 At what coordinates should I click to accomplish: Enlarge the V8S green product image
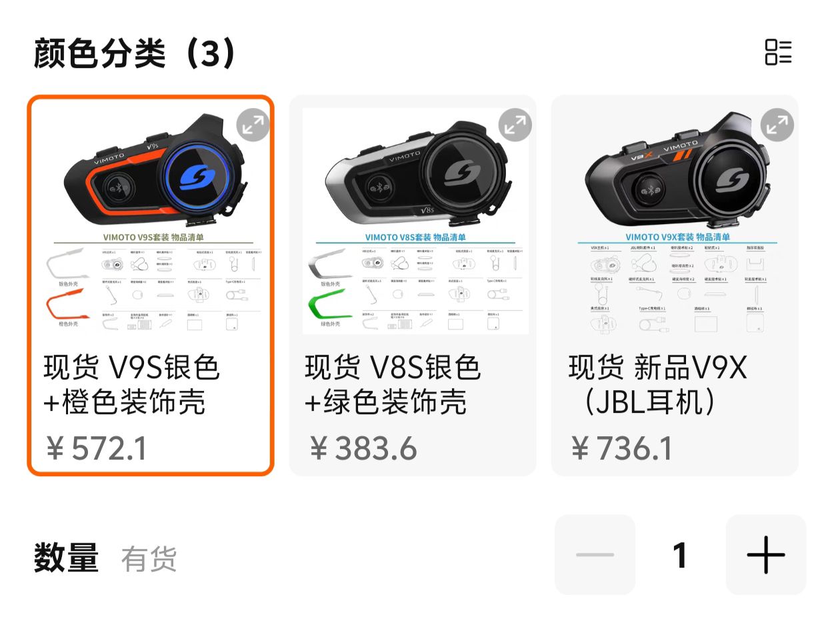[515, 125]
